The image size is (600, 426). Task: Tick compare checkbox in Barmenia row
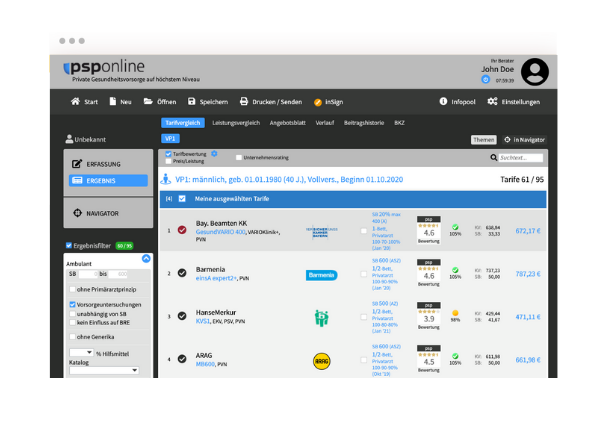(x=364, y=274)
